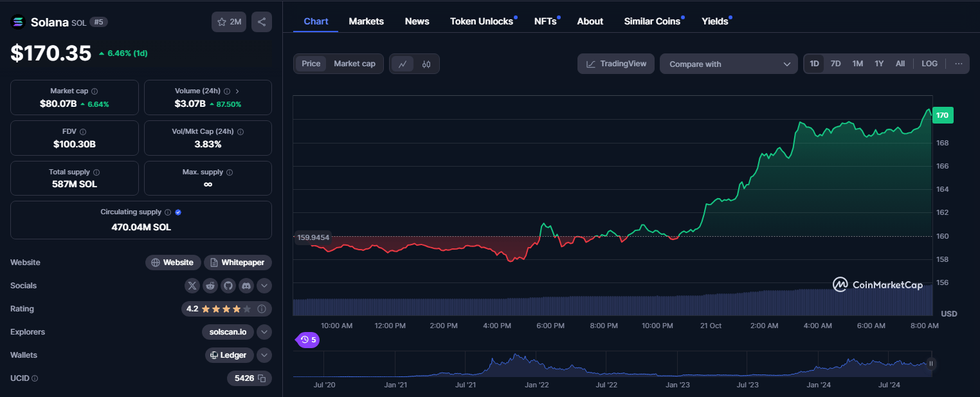Toggle chart to Market cap view
Viewport: 980px width, 397px height.
click(354, 64)
